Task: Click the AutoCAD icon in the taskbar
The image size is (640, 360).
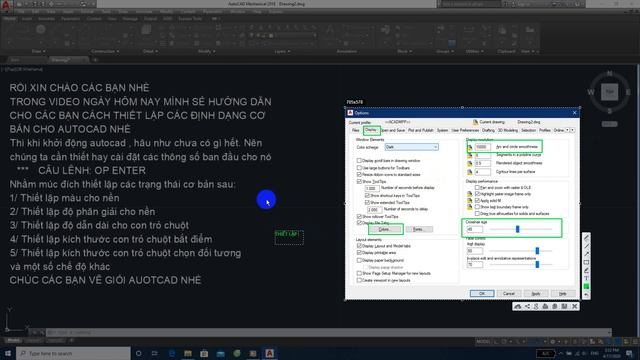Action: click(269, 353)
